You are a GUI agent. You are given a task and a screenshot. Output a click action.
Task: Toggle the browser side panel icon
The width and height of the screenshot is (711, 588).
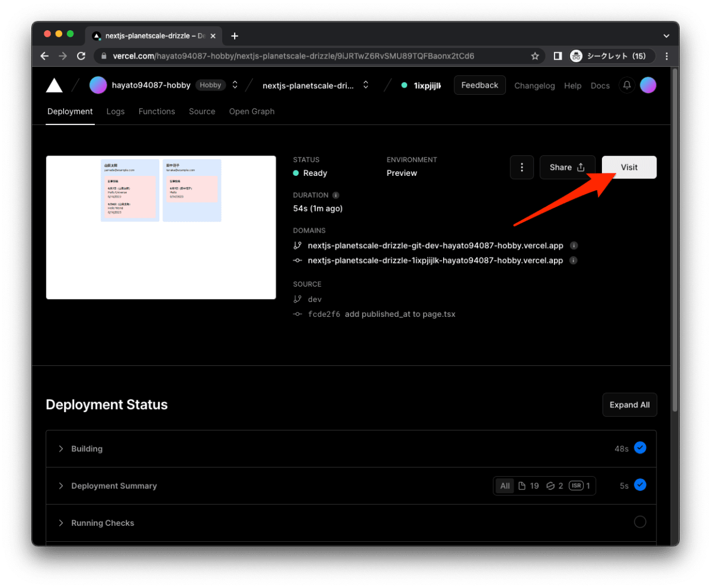(x=558, y=56)
